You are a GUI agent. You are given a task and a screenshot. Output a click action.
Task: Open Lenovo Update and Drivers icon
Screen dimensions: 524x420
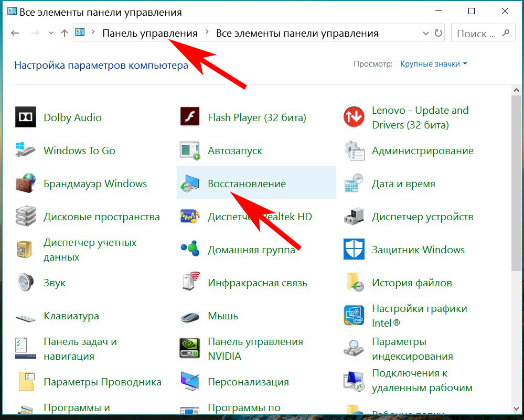(354, 117)
